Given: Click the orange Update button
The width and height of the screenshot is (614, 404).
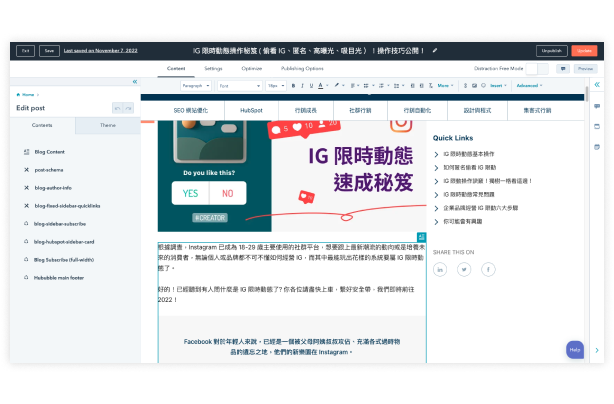Looking at the screenshot, I should click(x=585, y=50).
